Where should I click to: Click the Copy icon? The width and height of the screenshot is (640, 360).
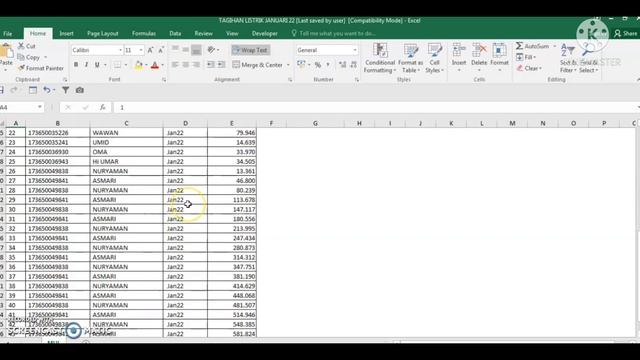pos(21,57)
